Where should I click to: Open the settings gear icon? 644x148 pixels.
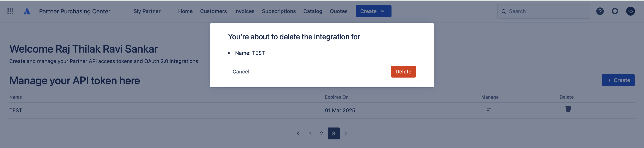(x=615, y=11)
